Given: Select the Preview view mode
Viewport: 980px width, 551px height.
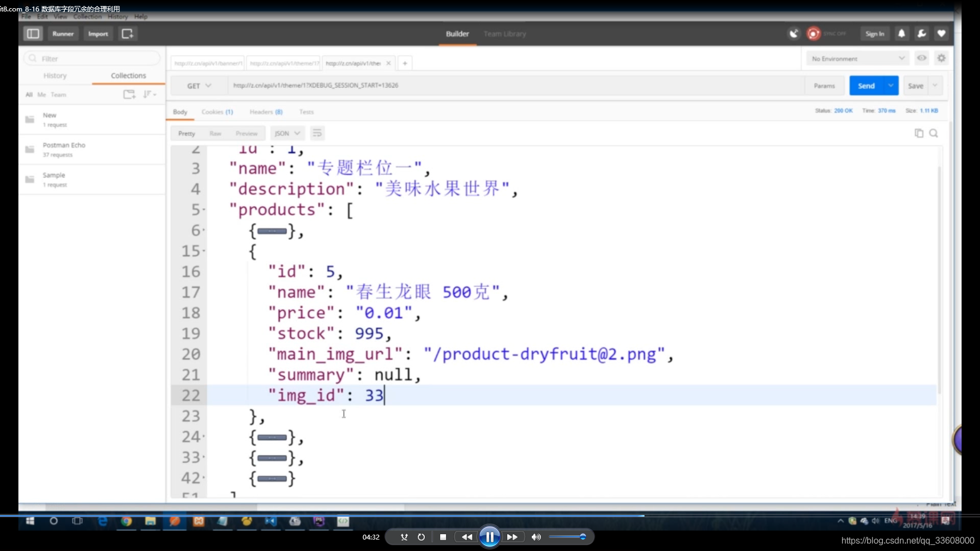Looking at the screenshot, I should (246, 134).
